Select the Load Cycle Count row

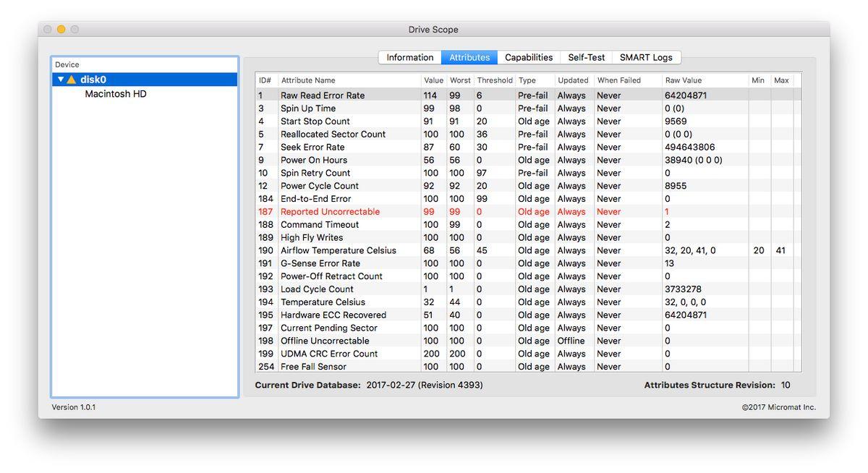pyautogui.click(x=317, y=289)
